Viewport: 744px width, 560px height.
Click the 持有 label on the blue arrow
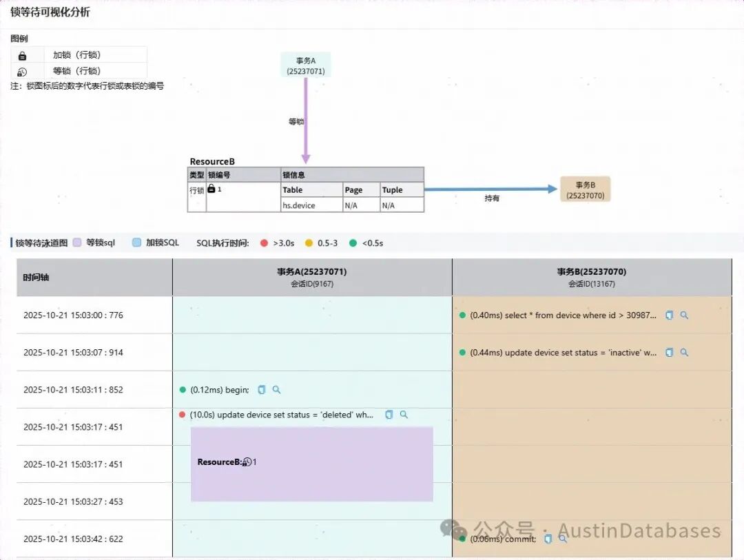(x=492, y=198)
